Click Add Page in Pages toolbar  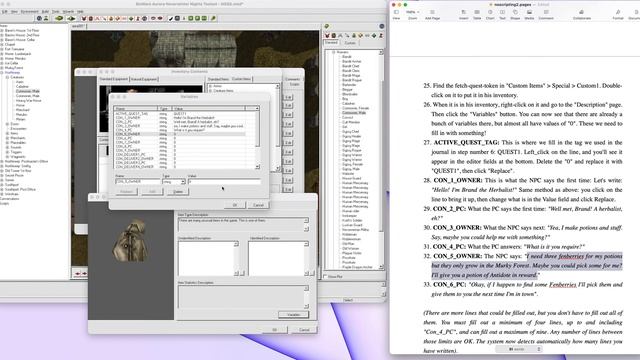pos(432,14)
